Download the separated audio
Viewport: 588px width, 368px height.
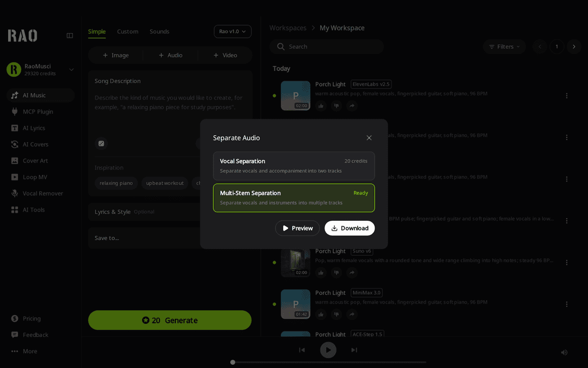click(x=350, y=228)
